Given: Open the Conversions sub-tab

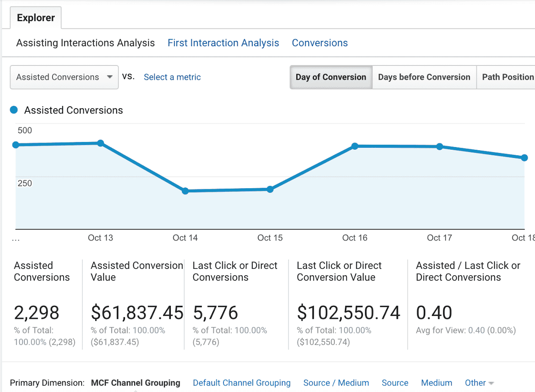Looking at the screenshot, I should [x=320, y=43].
